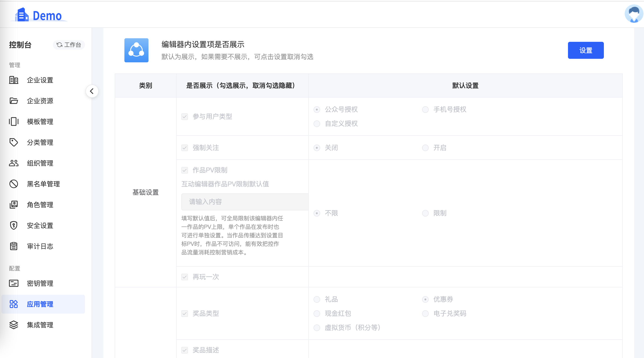Toggle the 强制关注 checkbox
The image size is (644, 358).
[x=185, y=148]
